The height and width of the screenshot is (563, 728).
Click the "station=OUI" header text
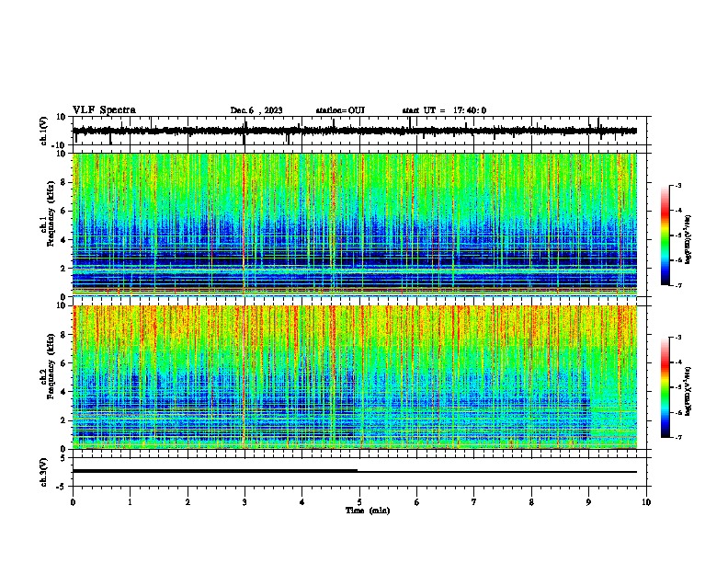pyautogui.click(x=340, y=110)
